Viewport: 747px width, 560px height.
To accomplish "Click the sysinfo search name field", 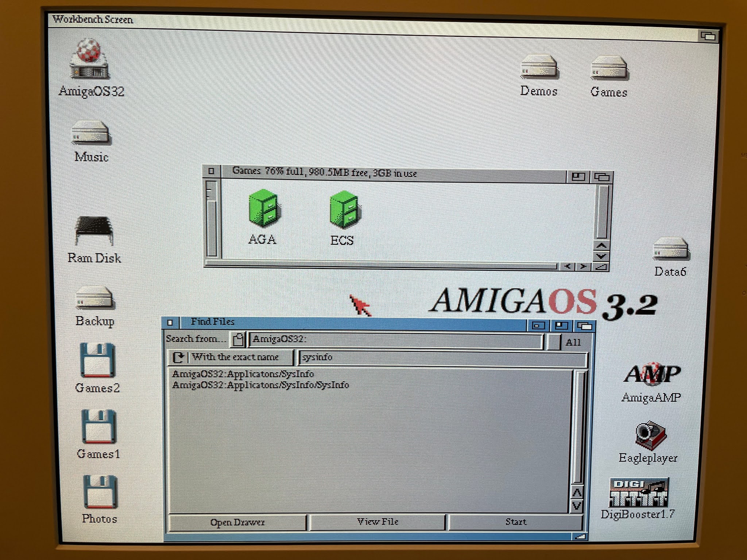I will pyautogui.click(x=443, y=358).
